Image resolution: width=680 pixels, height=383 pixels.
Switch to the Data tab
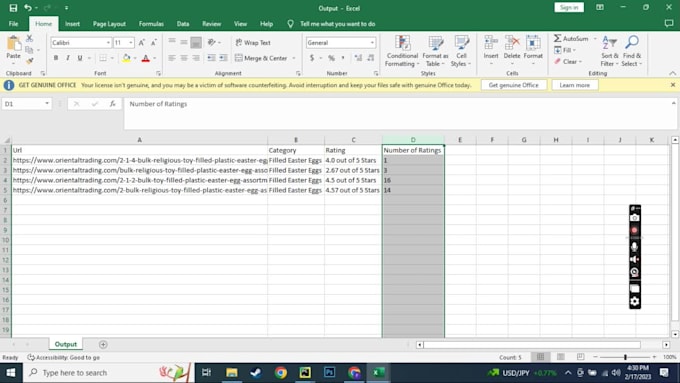click(x=183, y=24)
